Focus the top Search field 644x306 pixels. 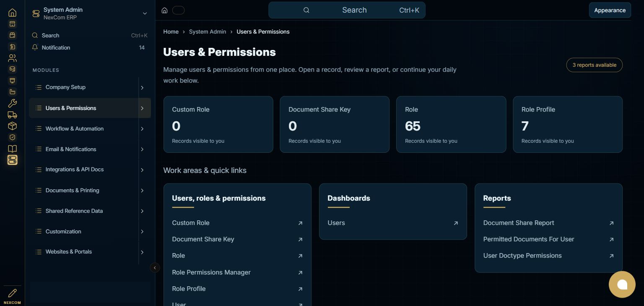[347, 10]
